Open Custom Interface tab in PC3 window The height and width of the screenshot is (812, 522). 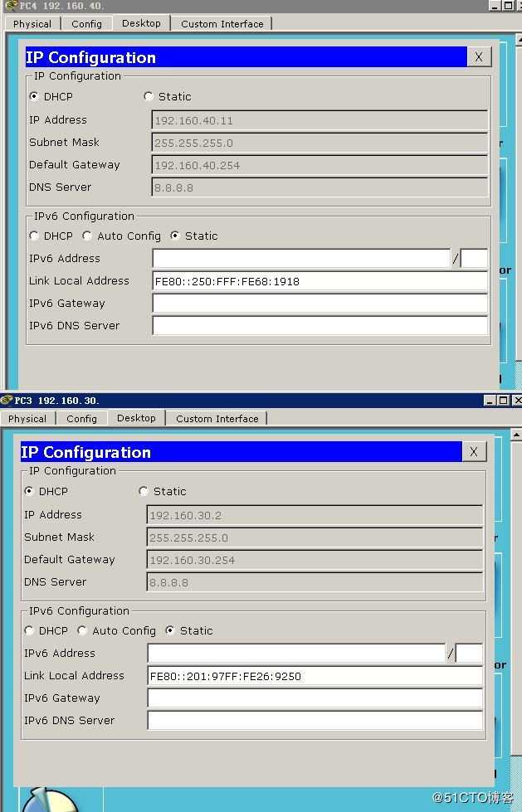(x=217, y=418)
